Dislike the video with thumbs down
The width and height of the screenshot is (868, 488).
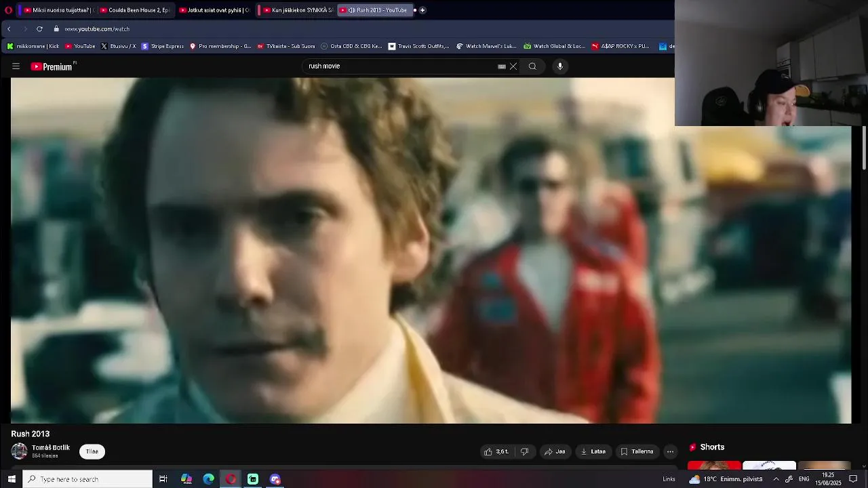click(x=524, y=451)
